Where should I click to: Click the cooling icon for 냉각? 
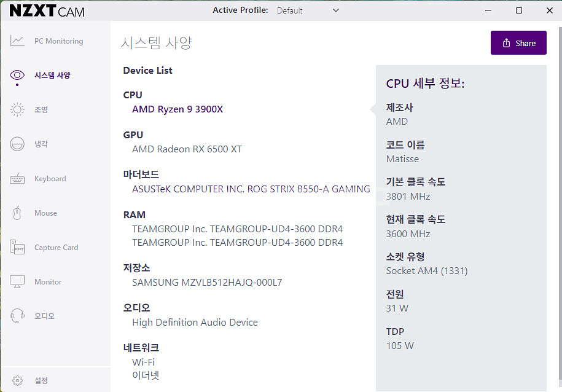tap(17, 144)
